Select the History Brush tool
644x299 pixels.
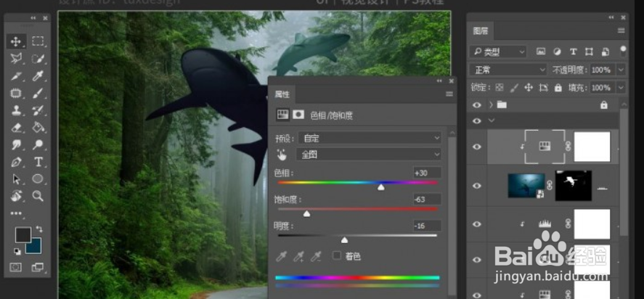click(38, 110)
